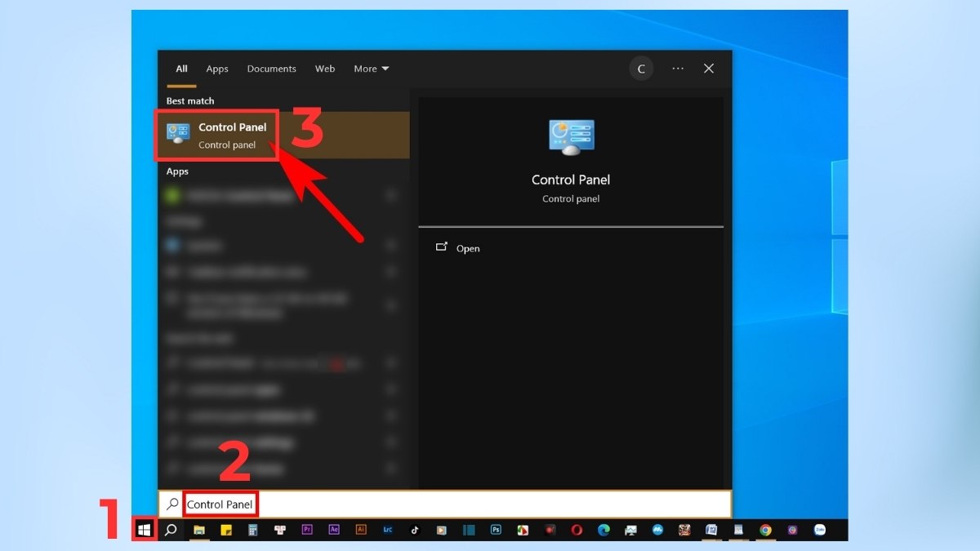The image size is (980, 551).
Task: Launch Adobe Photoshop from taskbar
Action: tap(496, 530)
